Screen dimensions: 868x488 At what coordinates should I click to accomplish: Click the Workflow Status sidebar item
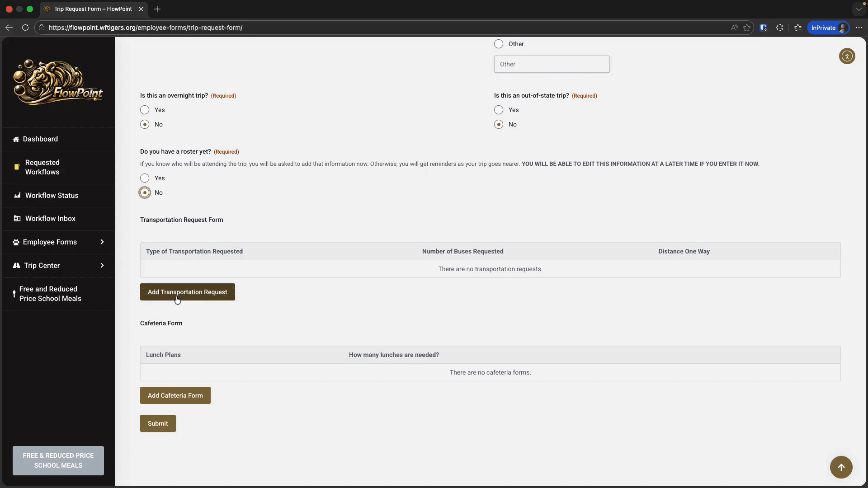coord(58,195)
